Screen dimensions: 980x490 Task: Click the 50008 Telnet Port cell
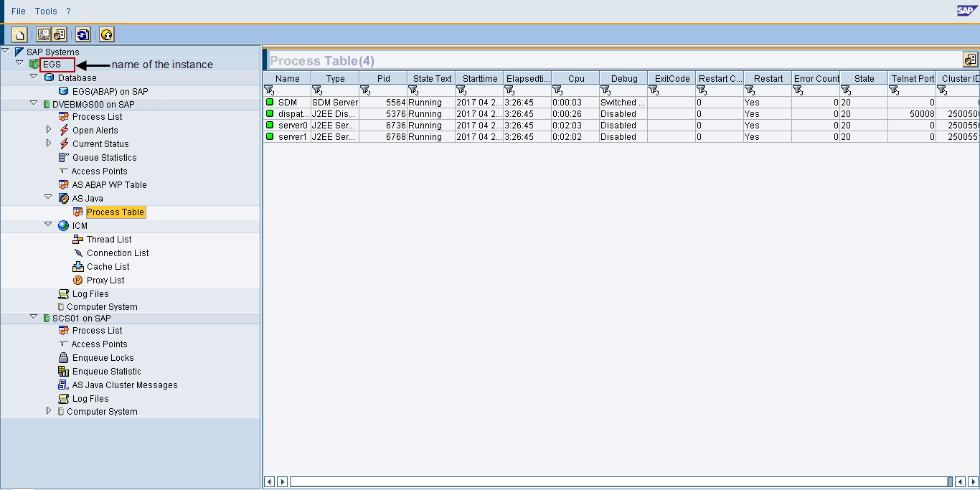click(912, 114)
